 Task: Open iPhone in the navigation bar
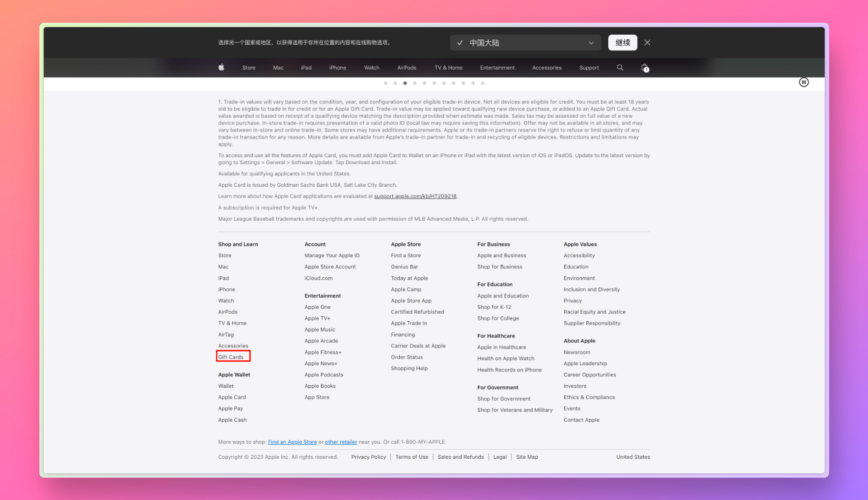[338, 68]
